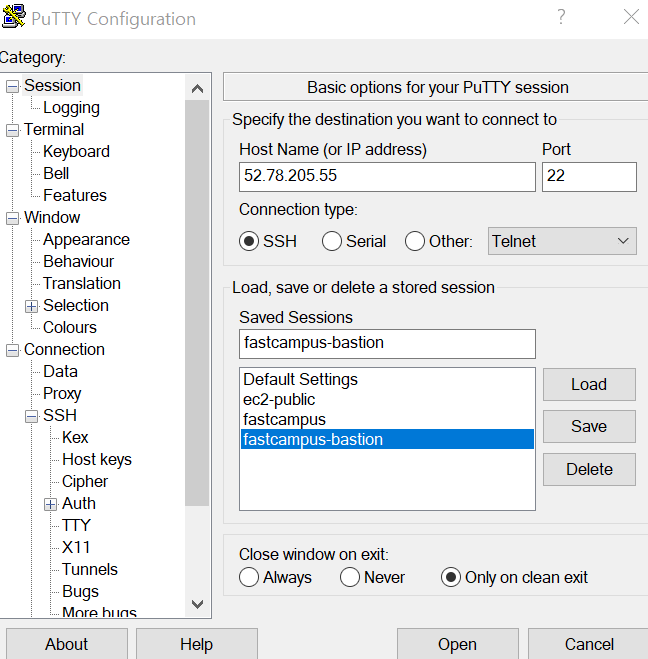Click the category tree scroll up arrow
This screenshot has height=659, width=648.
pos(197,88)
